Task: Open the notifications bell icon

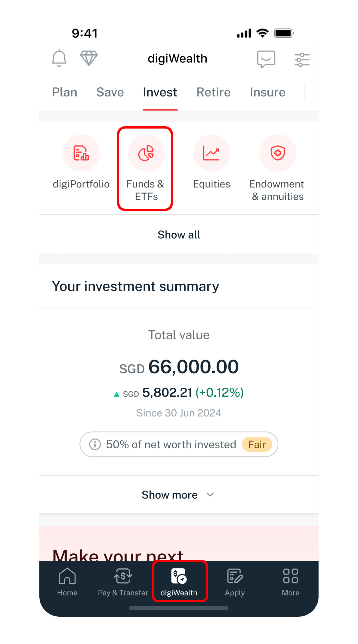Action: pyautogui.click(x=59, y=58)
